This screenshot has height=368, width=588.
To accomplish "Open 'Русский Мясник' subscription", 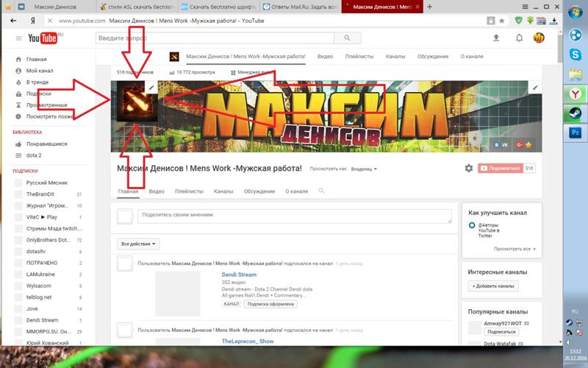I will 47,183.
